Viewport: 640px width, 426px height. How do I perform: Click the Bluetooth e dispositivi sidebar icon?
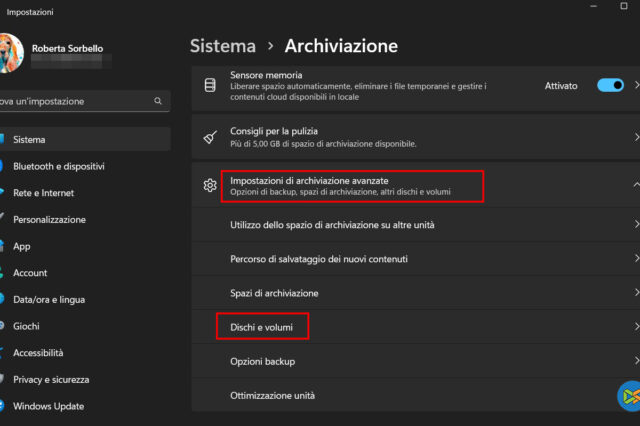(3, 166)
